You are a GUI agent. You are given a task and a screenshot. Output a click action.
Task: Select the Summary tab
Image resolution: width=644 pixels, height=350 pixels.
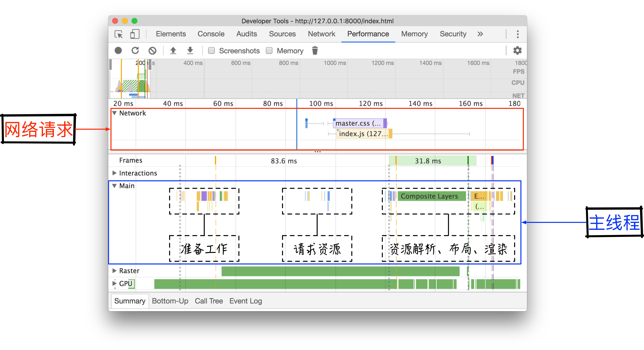coord(130,301)
